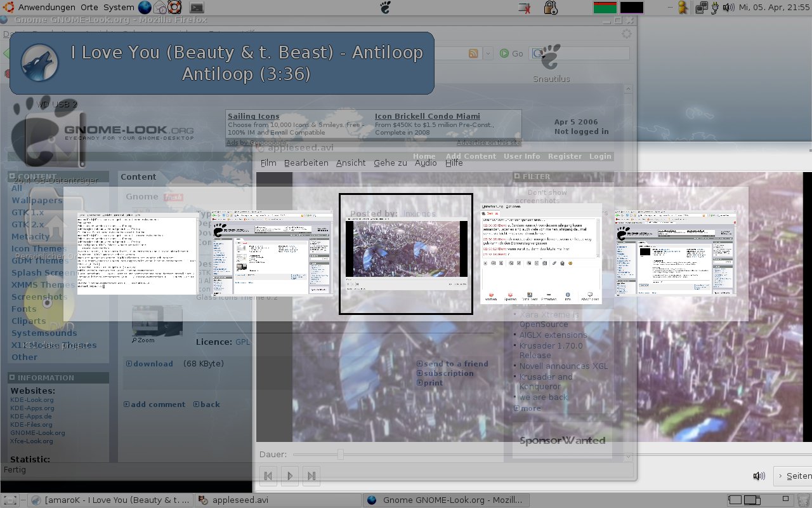Open the Sailing Icons ad link

tap(254, 116)
